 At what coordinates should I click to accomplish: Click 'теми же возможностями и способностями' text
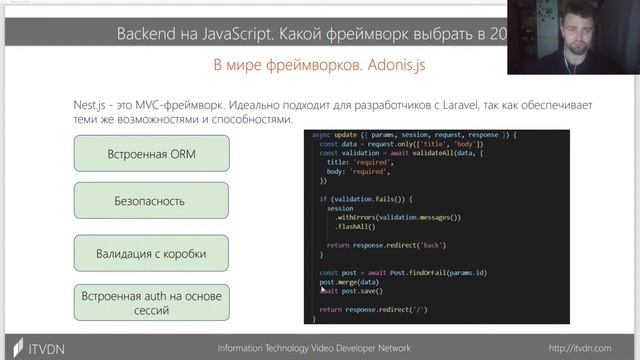pos(183,120)
